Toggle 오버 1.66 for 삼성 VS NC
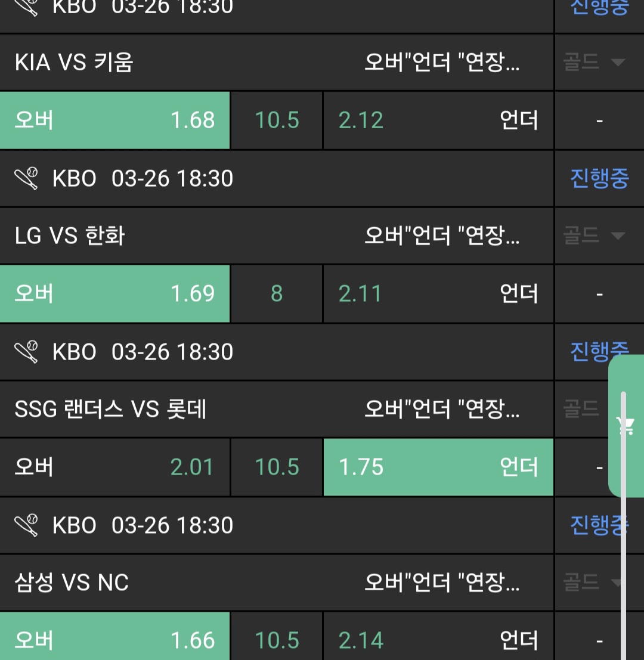Image resolution: width=644 pixels, height=660 pixels. [114, 640]
